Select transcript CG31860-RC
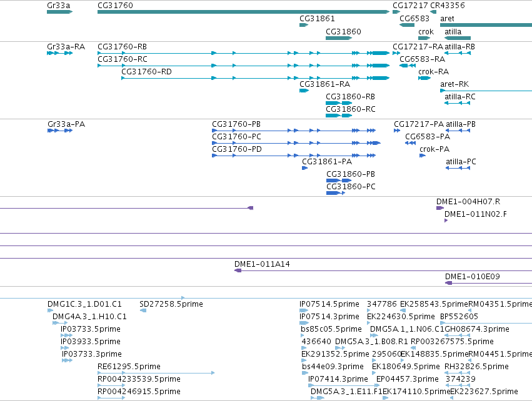The height and width of the screenshot is (401, 532). point(351,109)
